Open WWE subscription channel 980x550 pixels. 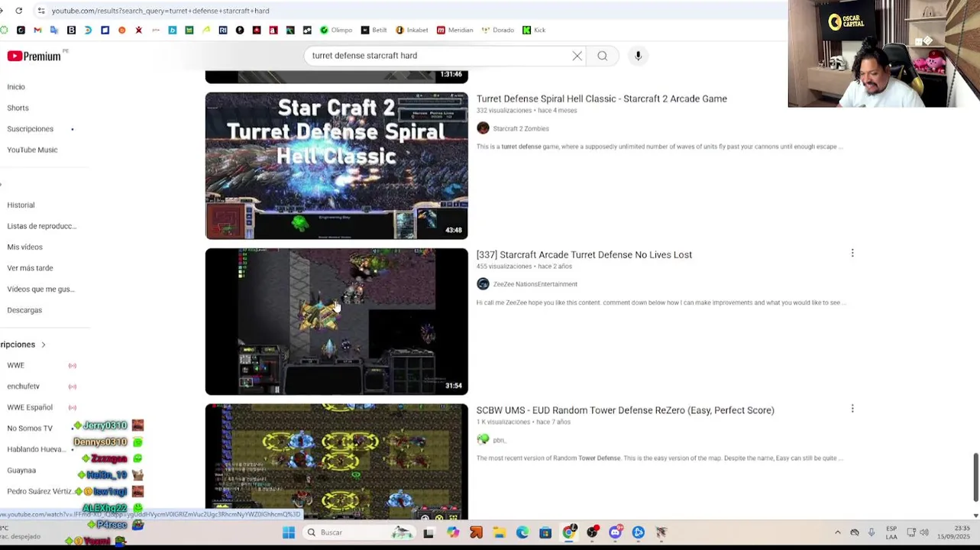pos(16,365)
